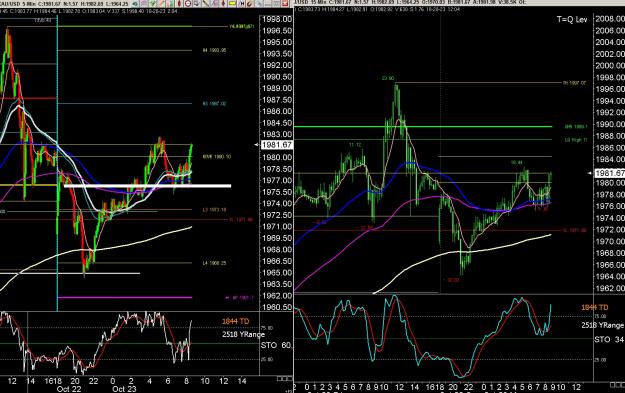Image resolution: width=625 pixels, height=393 pixels.
Task: Click the L3 1973.18 pivot label
Action: [214, 210]
